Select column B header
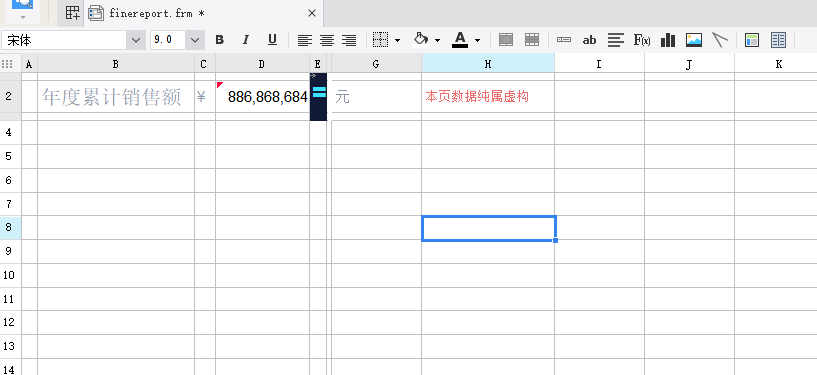Image resolution: width=817 pixels, height=375 pixels. click(116, 64)
